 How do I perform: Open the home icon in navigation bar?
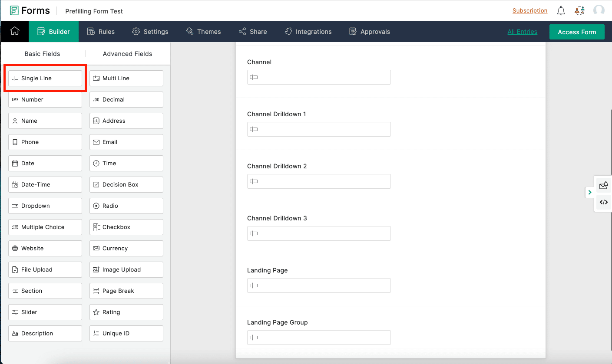pos(15,31)
